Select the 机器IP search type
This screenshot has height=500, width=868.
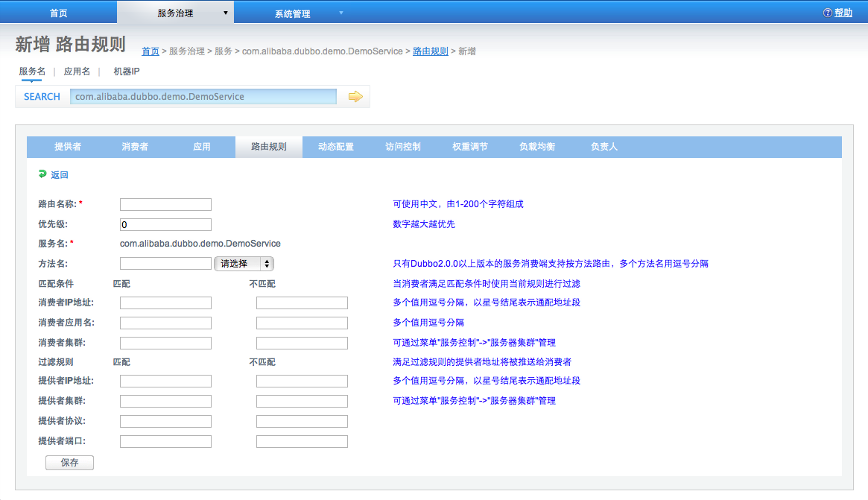pyautogui.click(x=127, y=72)
